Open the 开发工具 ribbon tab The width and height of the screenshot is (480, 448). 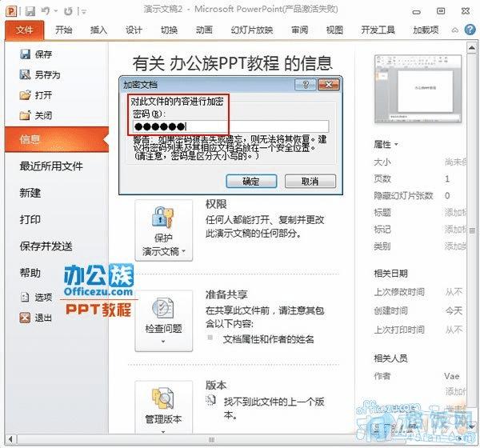pyautogui.click(x=378, y=30)
